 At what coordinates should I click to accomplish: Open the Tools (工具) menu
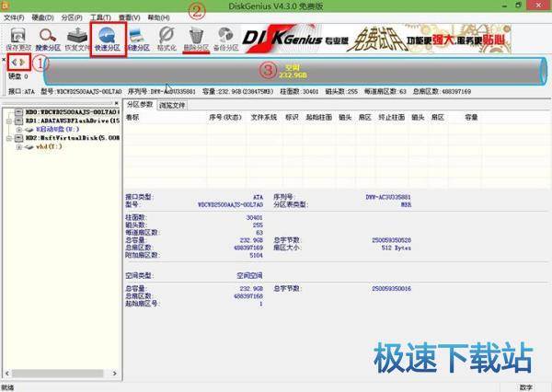pyautogui.click(x=100, y=17)
